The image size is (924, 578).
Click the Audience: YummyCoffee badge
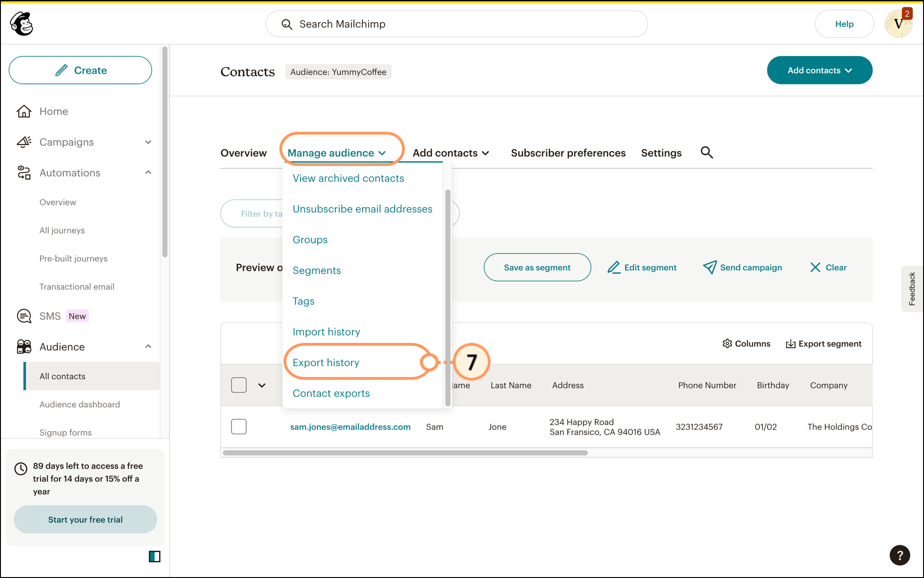click(x=338, y=72)
